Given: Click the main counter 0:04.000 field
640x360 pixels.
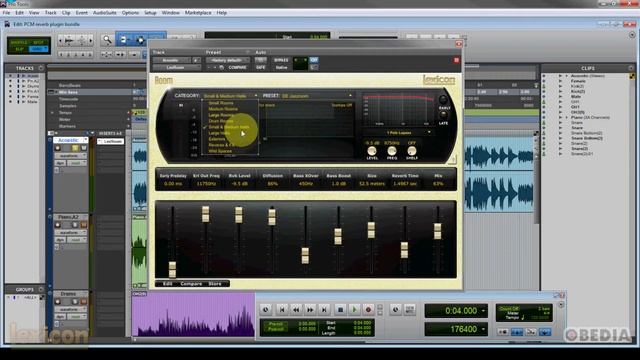Looking at the screenshot, I should (x=456, y=311).
